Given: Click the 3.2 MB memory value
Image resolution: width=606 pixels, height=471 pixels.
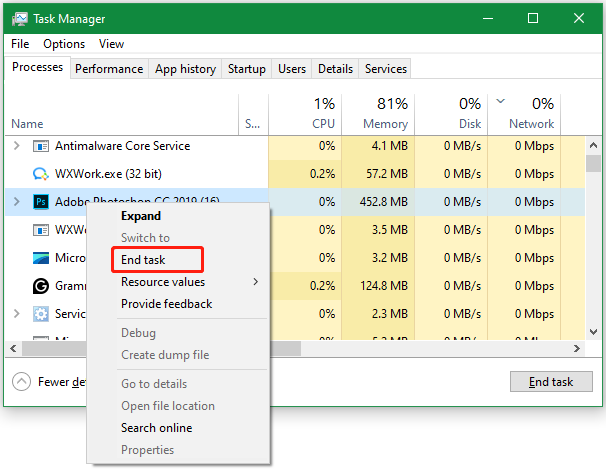Looking at the screenshot, I should click(x=390, y=258).
